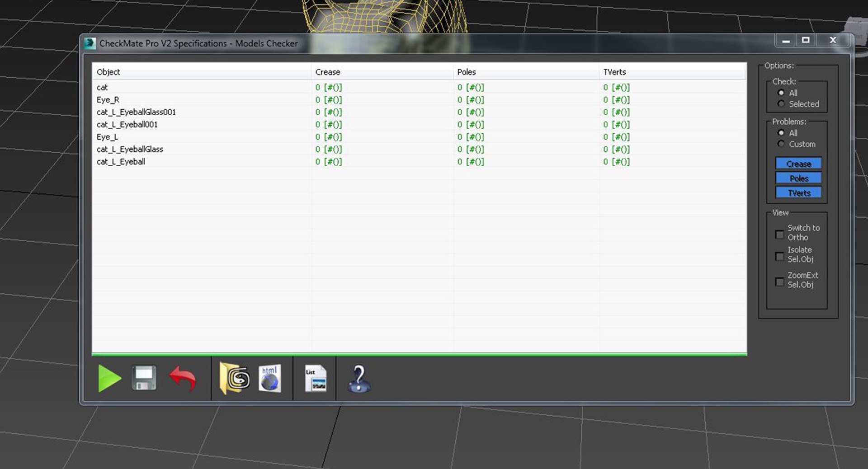
Task: Enable the Switch to Ortho checkbox
Action: pyautogui.click(x=779, y=234)
